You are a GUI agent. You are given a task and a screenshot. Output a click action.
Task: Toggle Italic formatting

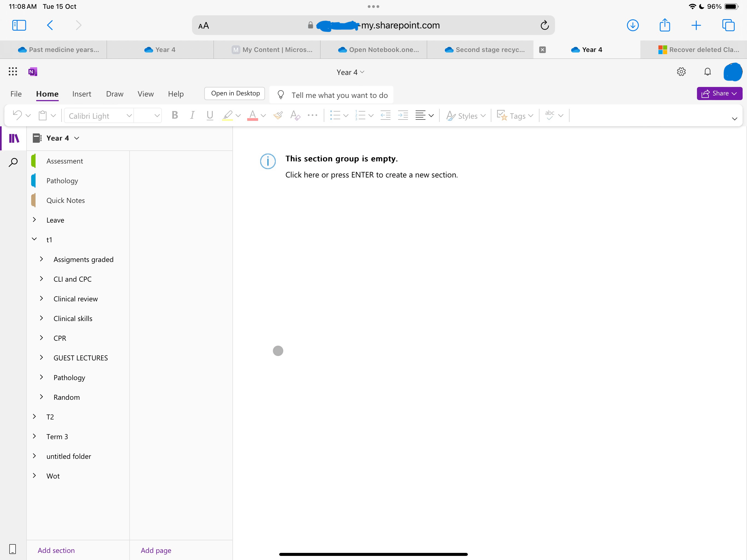coord(192,115)
